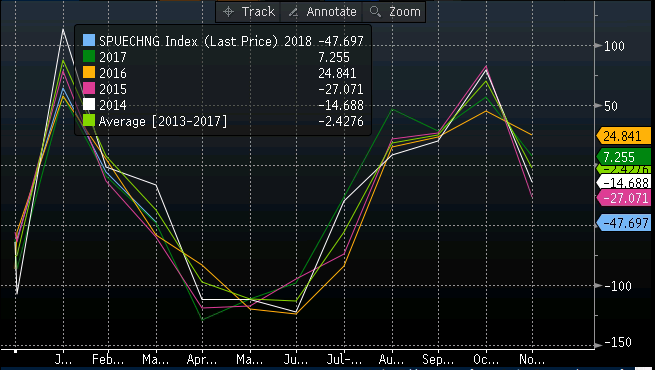655x370 pixels.
Task: Click the legend value -27.071
Action: 341,89
